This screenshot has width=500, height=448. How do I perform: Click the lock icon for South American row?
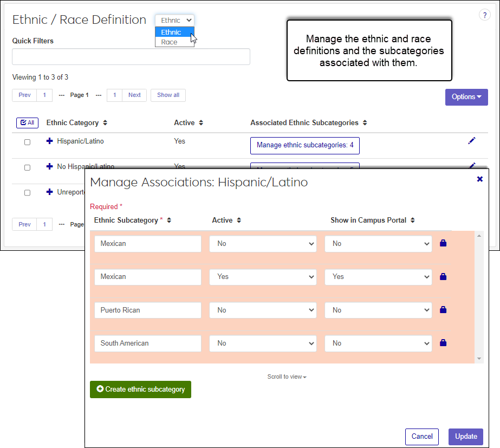pos(443,343)
